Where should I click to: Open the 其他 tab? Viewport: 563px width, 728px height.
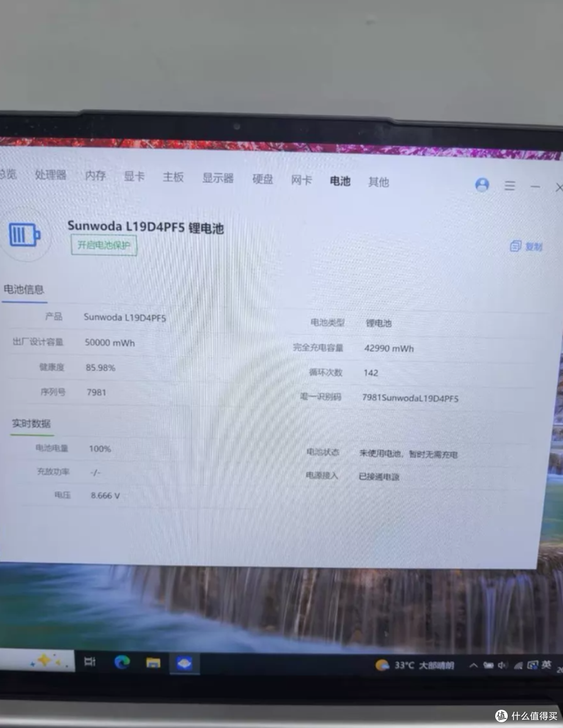[378, 182]
